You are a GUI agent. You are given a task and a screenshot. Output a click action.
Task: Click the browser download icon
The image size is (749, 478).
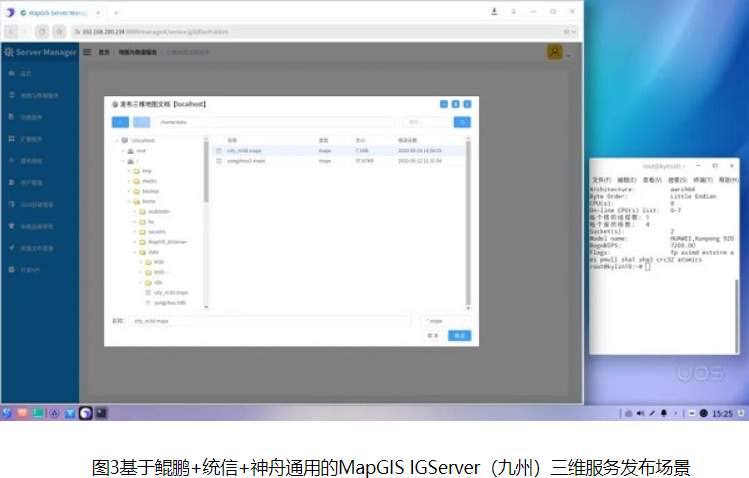coord(494,11)
